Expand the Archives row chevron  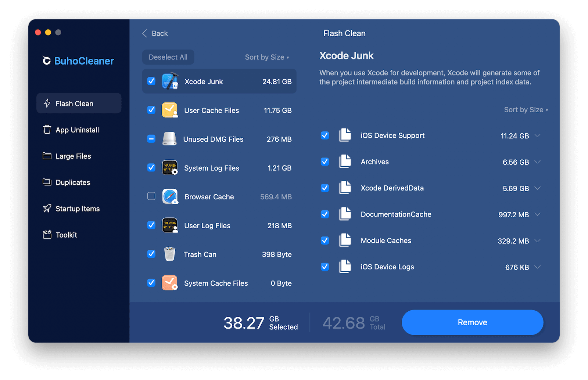[538, 162]
